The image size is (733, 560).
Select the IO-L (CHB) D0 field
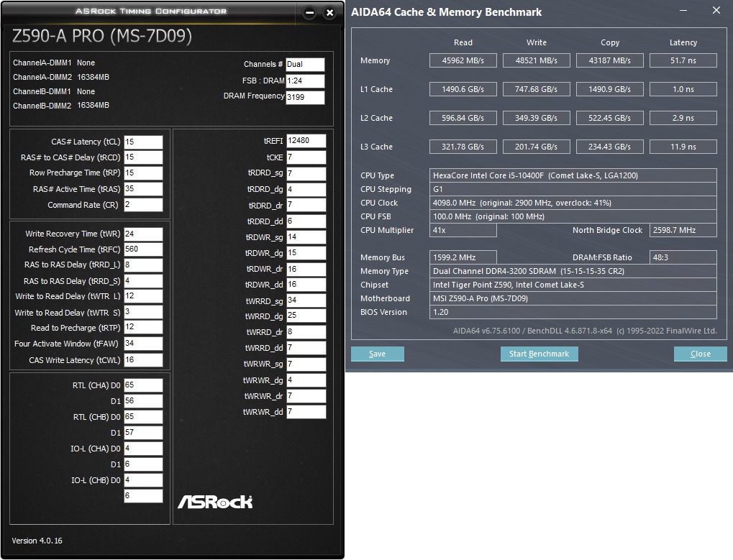144,480
